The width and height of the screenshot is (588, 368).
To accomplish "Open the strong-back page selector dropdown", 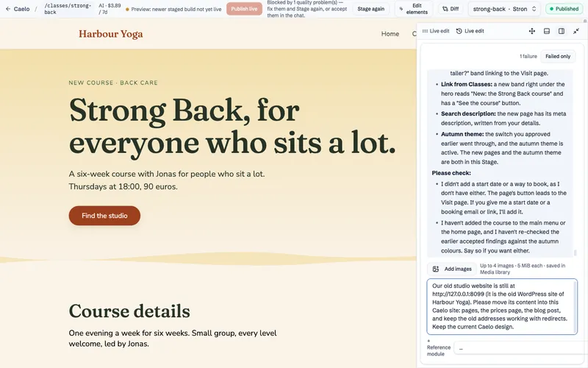I will (x=504, y=9).
